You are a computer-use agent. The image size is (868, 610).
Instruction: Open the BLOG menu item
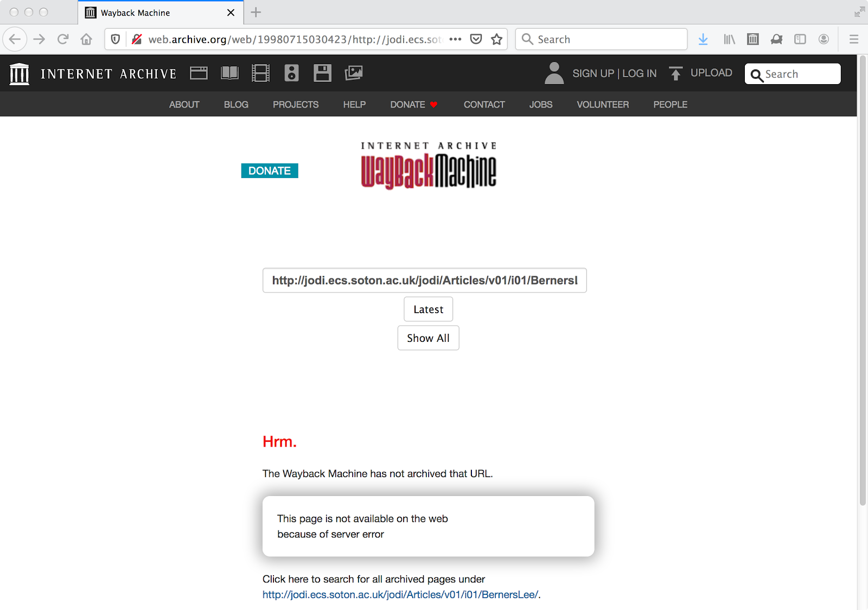(x=236, y=104)
